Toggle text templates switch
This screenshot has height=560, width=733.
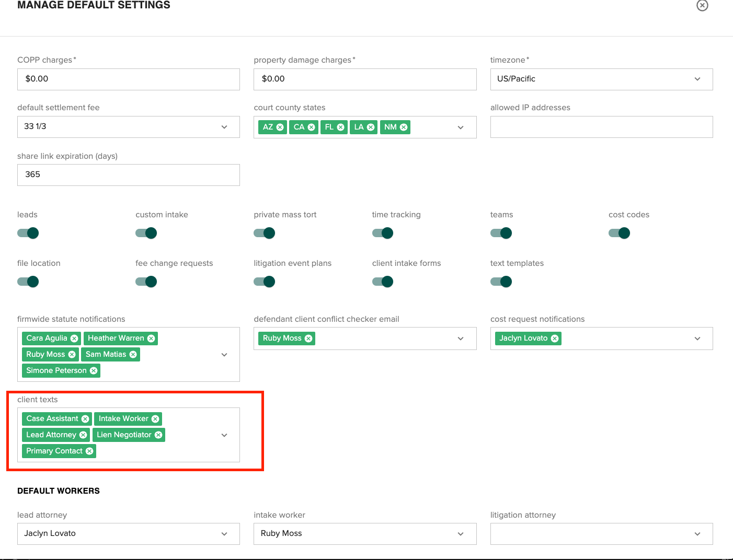[501, 282]
